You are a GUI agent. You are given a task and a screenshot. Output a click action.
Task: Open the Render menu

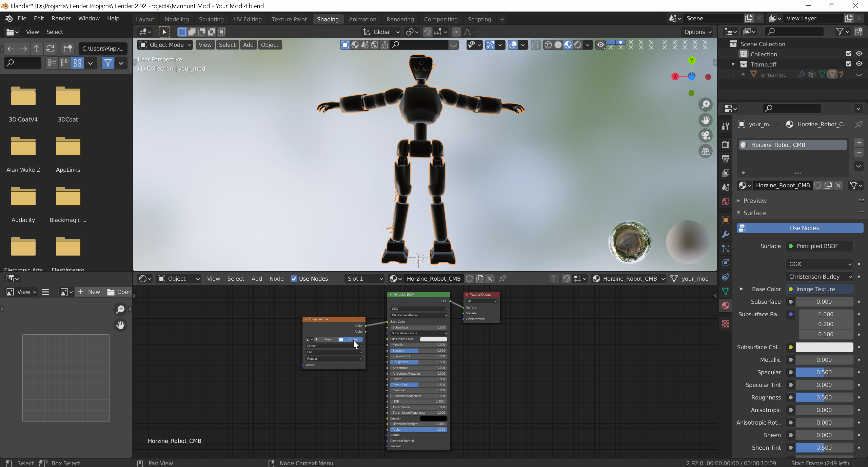pyautogui.click(x=61, y=18)
